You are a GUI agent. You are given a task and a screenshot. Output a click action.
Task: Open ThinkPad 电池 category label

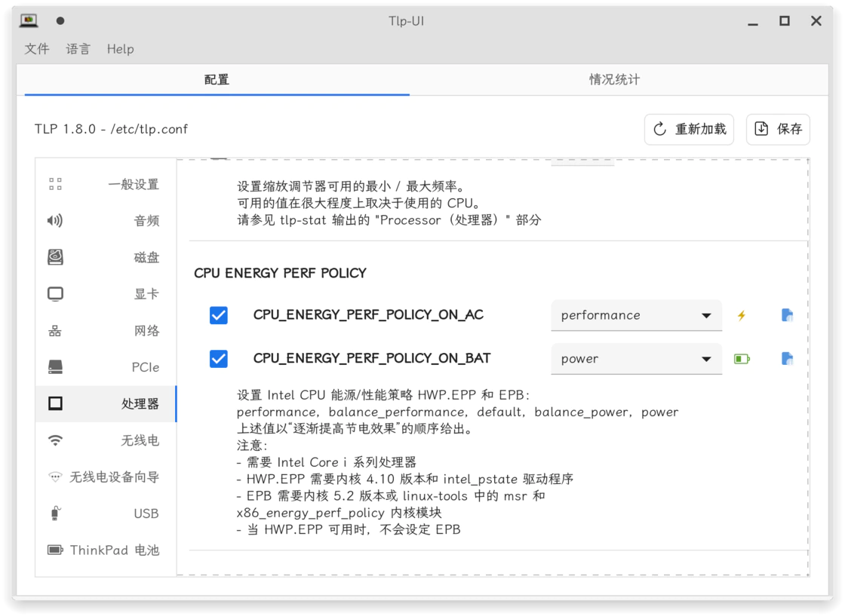pyautogui.click(x=115, y=550)
